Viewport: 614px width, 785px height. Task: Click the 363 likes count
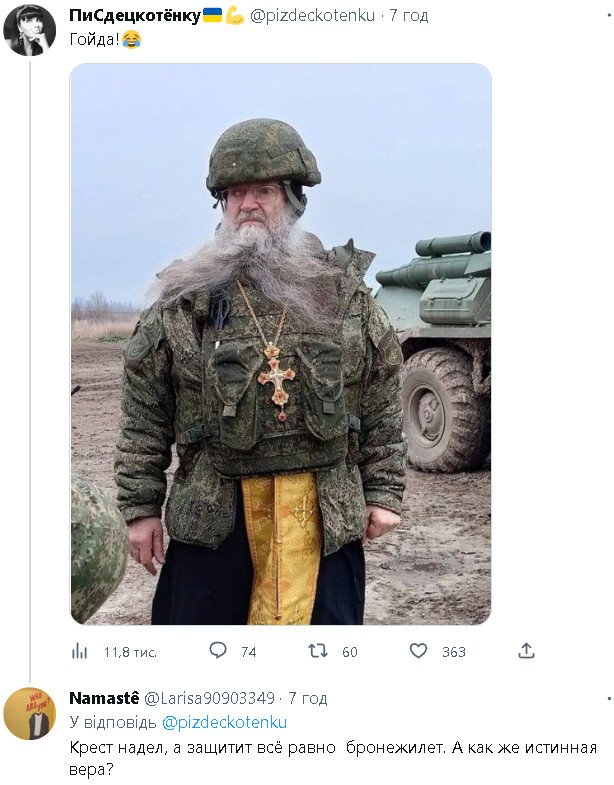point(454,652)
